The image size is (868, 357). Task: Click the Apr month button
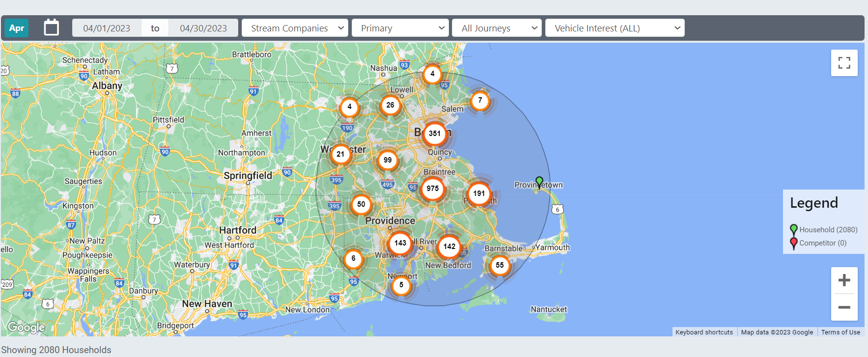(17, 28)
